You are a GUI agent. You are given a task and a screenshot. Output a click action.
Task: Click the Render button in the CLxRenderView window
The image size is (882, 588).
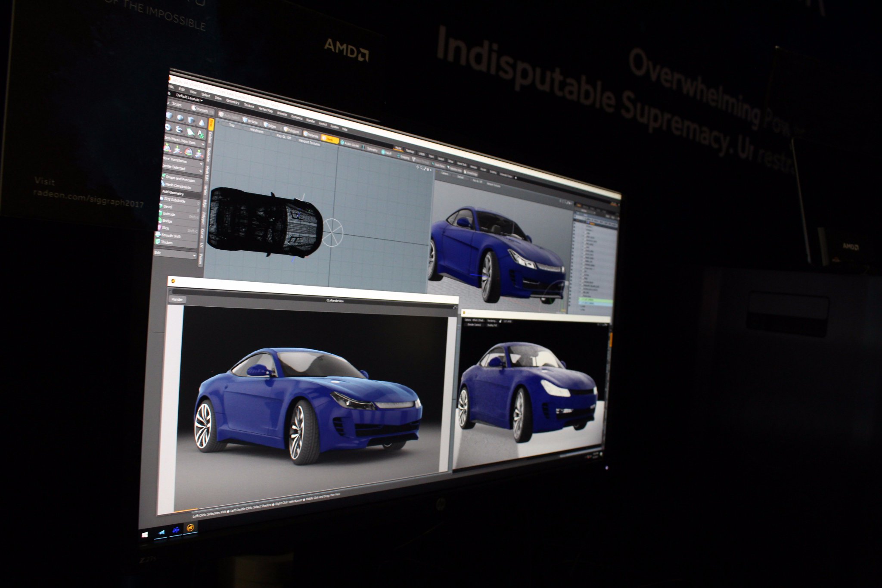click(177, 299)
